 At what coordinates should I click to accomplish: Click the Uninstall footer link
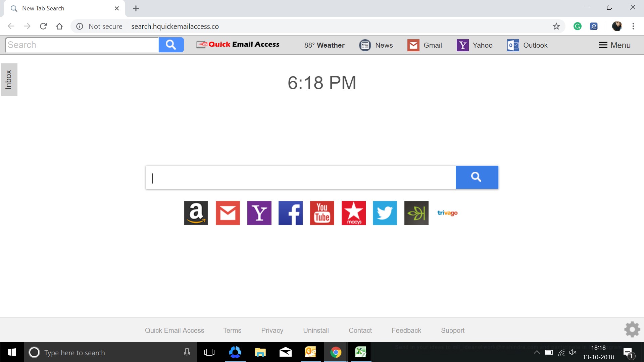point(315,330)
